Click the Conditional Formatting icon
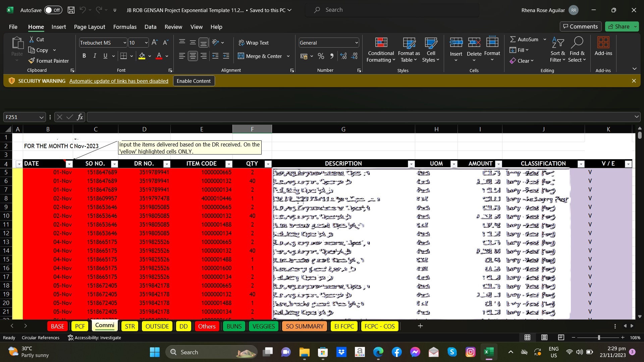The width and height of the screenshot is (644, 362). pyautogui.click(x=381, y=43)
